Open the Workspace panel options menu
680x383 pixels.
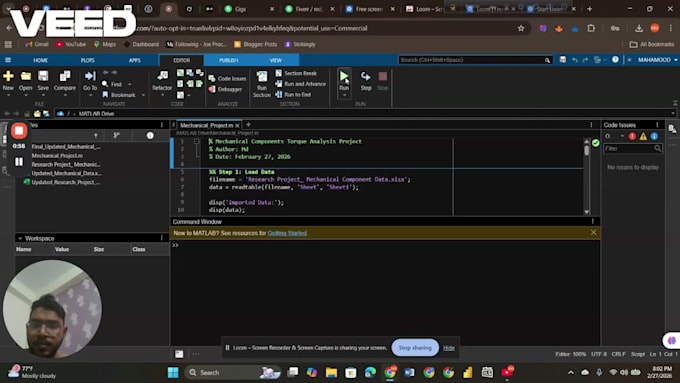coord(162,238)
